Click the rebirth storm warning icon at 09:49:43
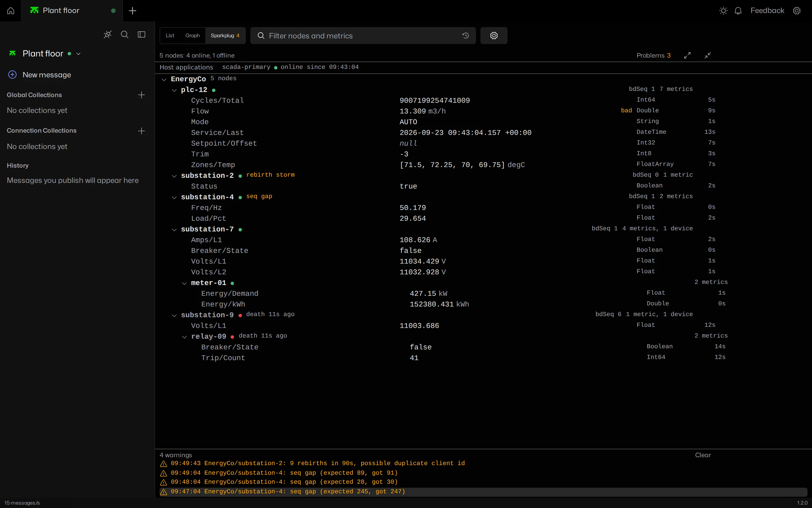The image size is (812, 508). coord(164,464)
